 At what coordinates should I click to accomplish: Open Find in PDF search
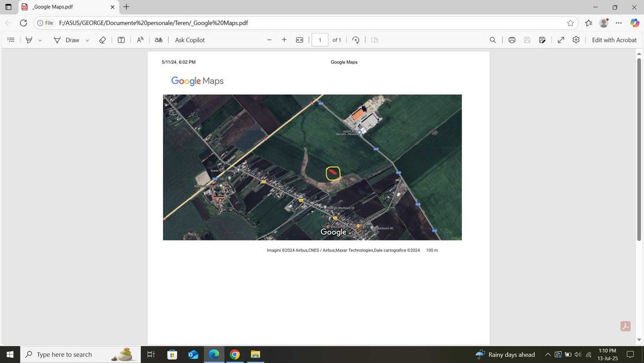point(493,40)
